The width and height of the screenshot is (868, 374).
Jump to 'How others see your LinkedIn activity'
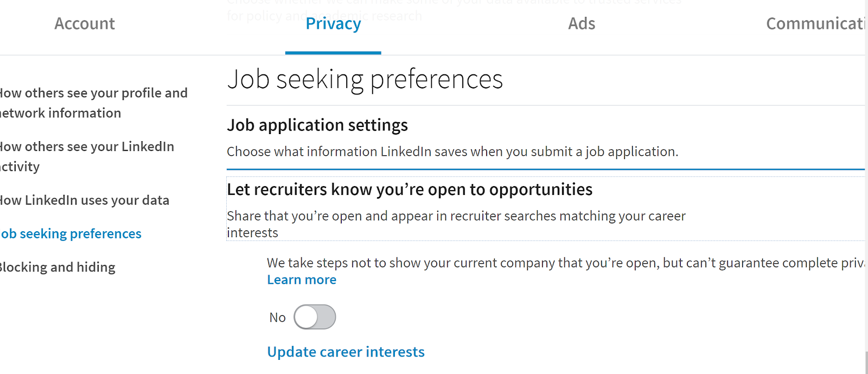point(87,156)
